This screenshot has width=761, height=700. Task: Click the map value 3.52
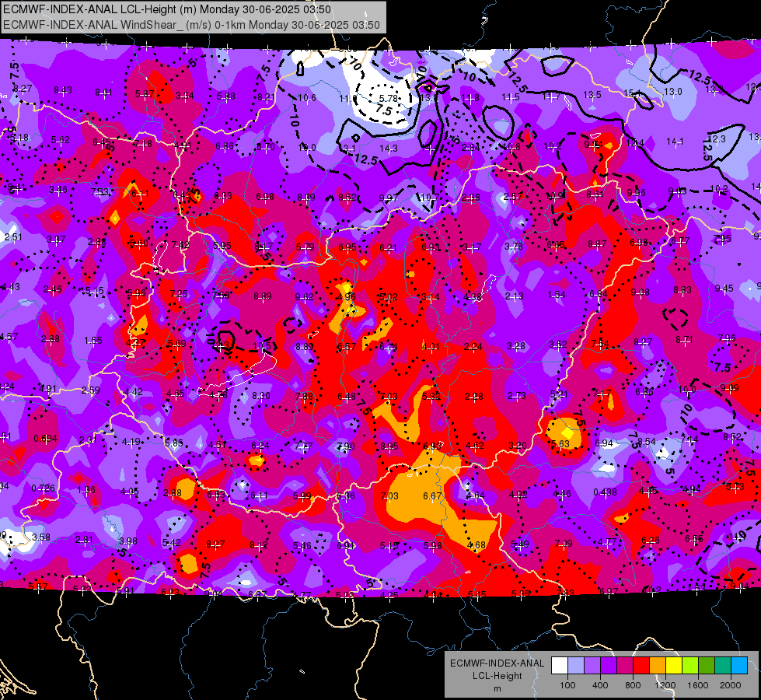[x=557, y=345]
